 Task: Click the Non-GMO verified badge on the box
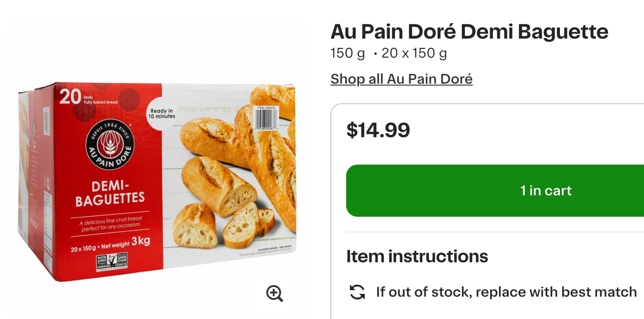(x=112, y=263)
